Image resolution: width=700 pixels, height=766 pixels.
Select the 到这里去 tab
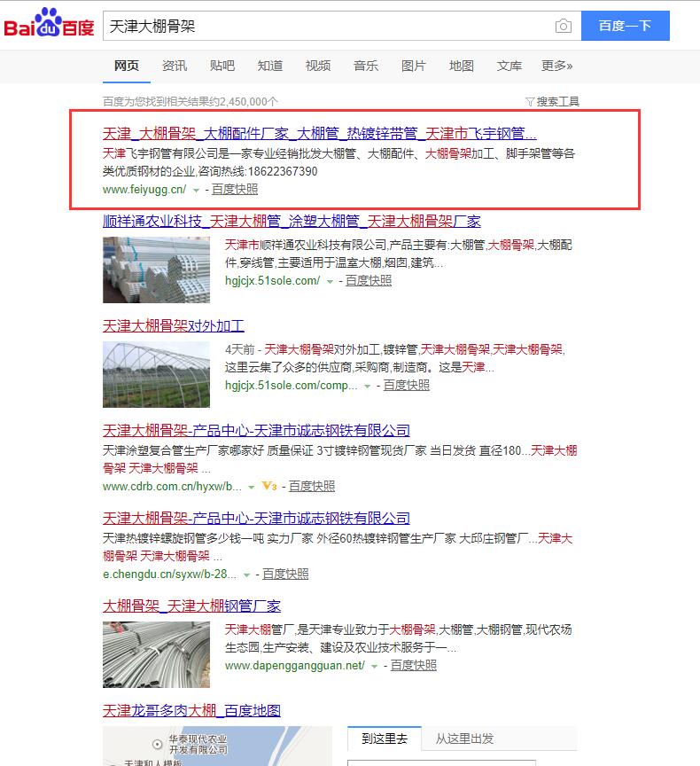pos(385,739)
